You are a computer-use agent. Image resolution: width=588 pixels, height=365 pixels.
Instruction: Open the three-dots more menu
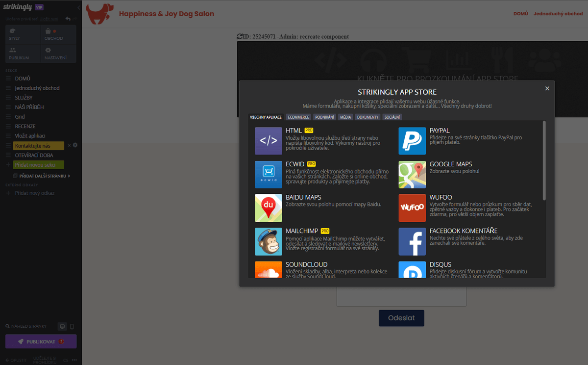(74, 360)
